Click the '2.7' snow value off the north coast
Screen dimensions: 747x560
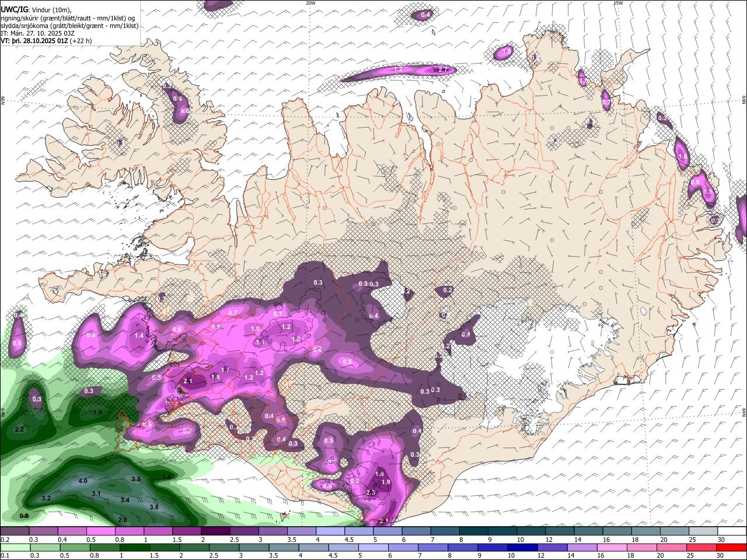443,70
